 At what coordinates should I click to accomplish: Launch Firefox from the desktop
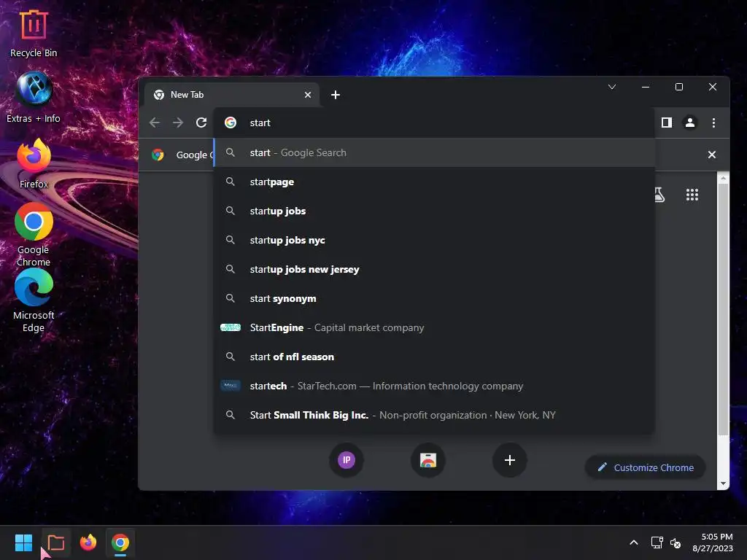click(34, 163)
